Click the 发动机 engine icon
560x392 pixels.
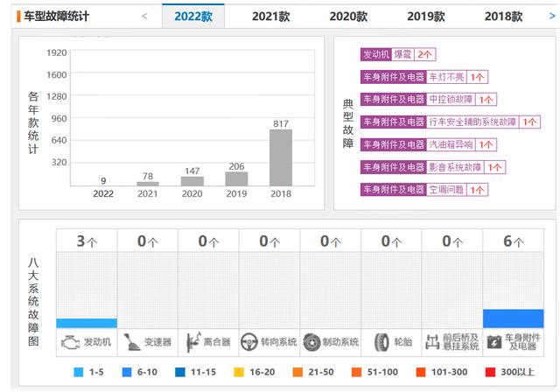point(70,342)
